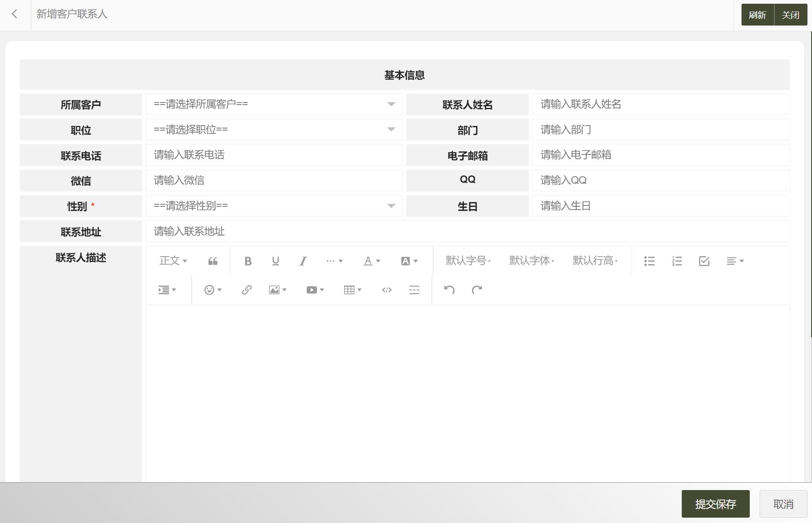Apply italic formatting in the editor
Image resolution: width=812 pixels, height=523 pixels.
pos(303,261)
